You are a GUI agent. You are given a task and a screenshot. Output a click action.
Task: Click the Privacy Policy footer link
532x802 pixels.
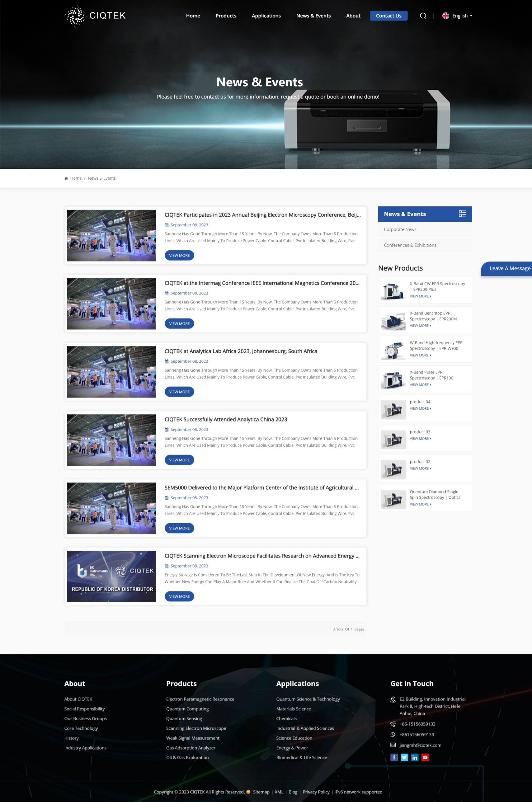(315, 792)
